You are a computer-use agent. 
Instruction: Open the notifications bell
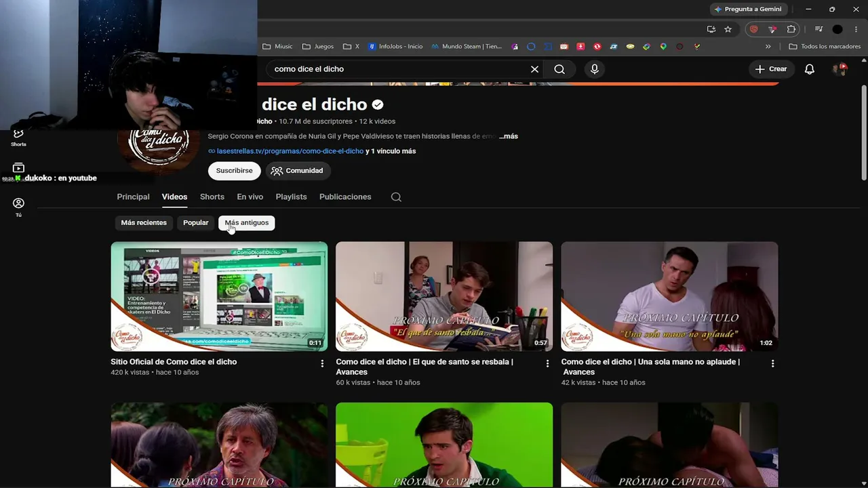coord(809,69)
